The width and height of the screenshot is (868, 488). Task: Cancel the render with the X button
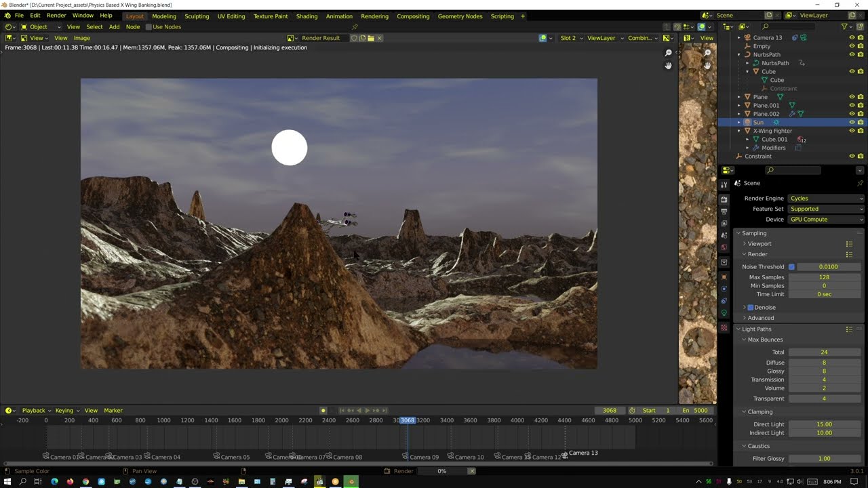(x=471, y=471)
